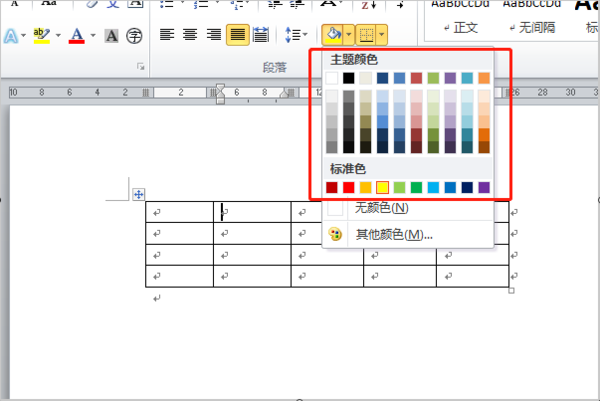The width and height of the screenshot is (600, 401).
Task: Toggle character shading gray A icon
Action: point(111,36)
